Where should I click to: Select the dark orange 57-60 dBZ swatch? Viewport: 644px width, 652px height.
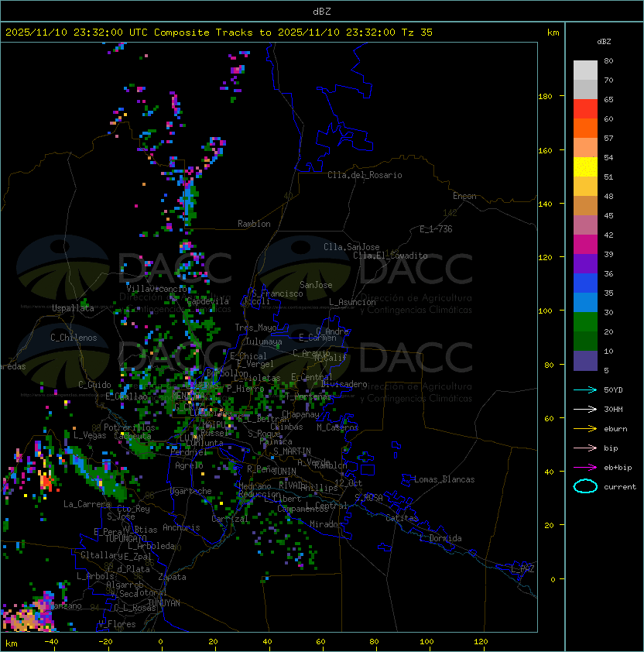[585, 128]
